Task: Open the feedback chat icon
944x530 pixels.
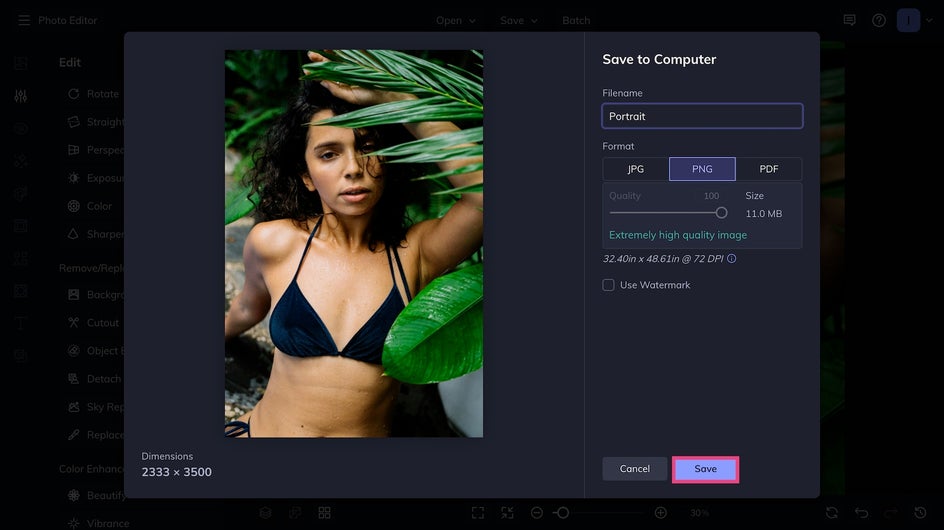Action: coord(849,20)
